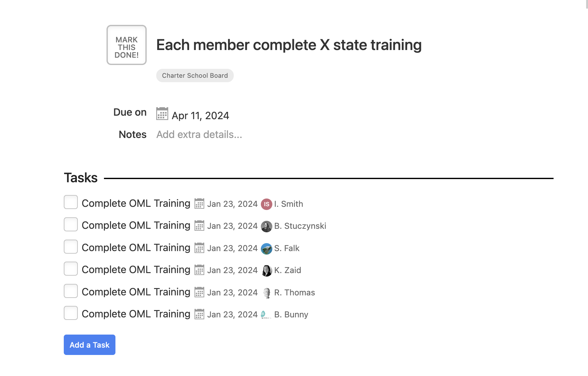Click R. Thomas's profile avatar
This screenshot has width=588, height=376.
266,293
